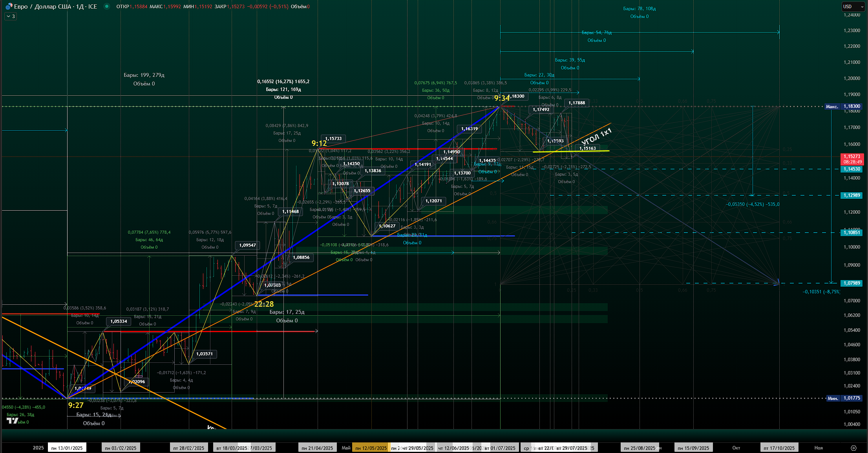Screen dimensions: 868x453
Task: Click date marker пн 13/01/2025
Action: [x=67, y=448]
